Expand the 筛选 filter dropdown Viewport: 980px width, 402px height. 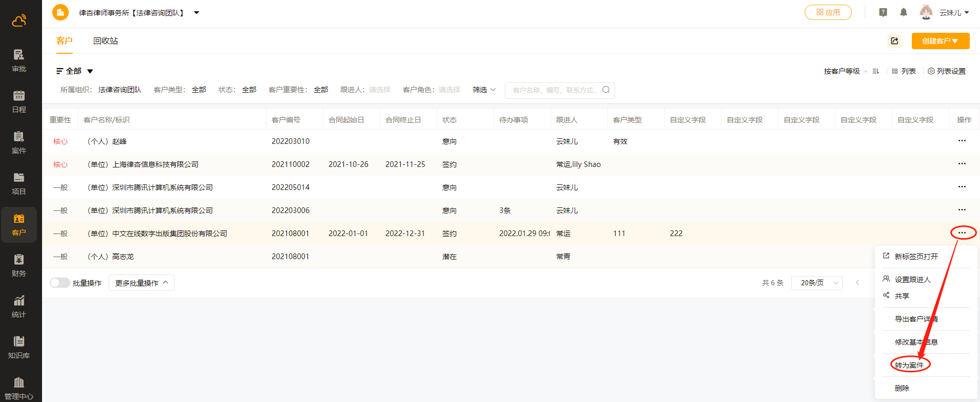484,90
